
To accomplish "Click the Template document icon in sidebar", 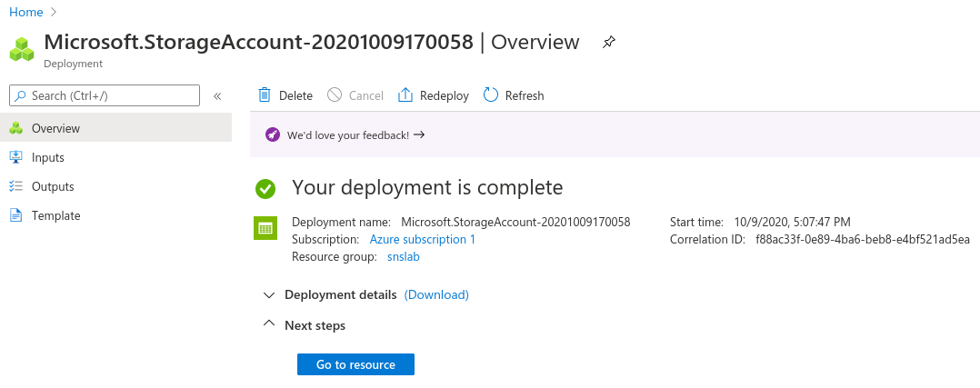I will [x=16, y=215].
